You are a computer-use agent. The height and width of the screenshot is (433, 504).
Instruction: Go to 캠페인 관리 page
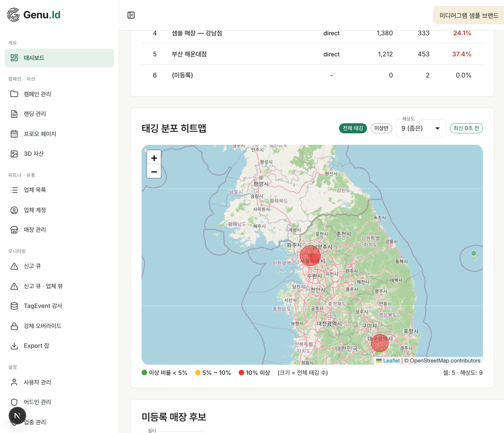[59, 94]
